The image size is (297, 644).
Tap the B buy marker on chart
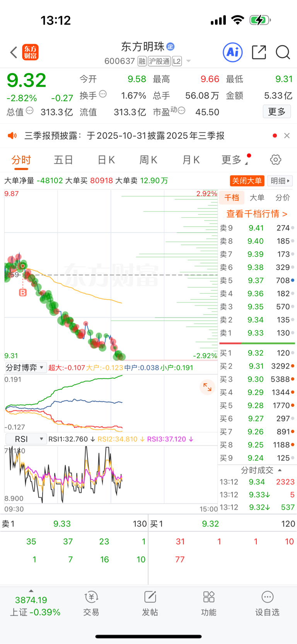[23, 292]
